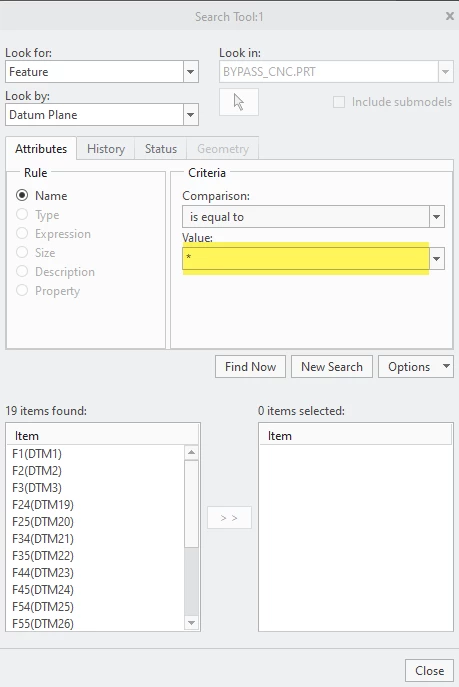Click the New Search button
Screen dimensions: 459x687
click(x=332, y=366)
